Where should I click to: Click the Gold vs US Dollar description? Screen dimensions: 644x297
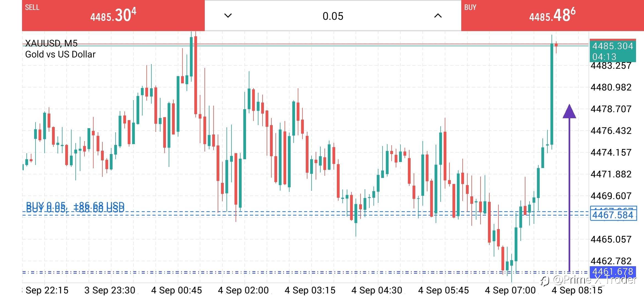coord(60,54)
